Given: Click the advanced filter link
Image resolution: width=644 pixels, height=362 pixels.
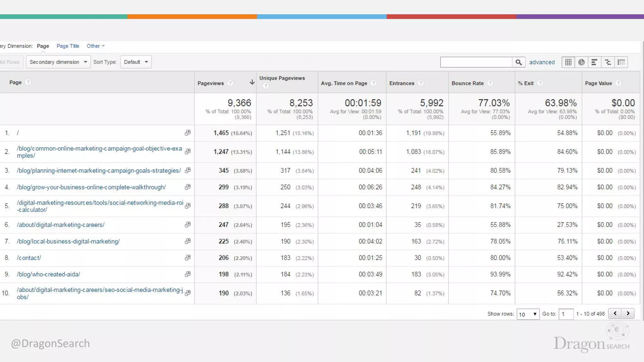Looking at the screenshot, I should [x=542, y=62].
